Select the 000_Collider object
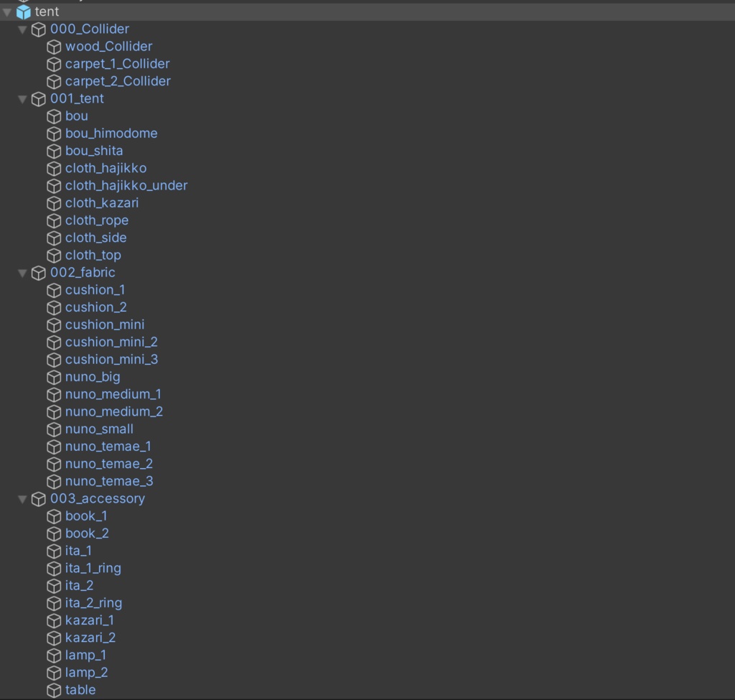This screenshot has height=700, width=735. (x=90, y=29)
